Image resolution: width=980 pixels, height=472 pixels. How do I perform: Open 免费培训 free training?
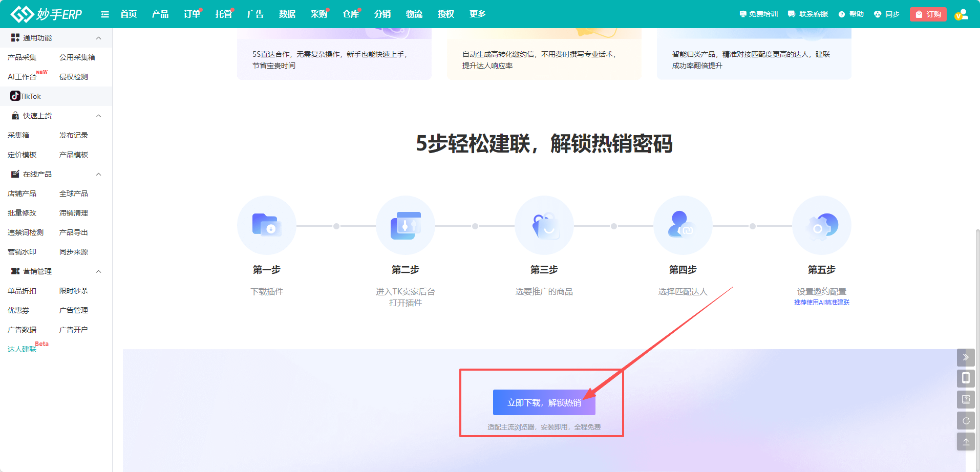pyautogui.click(x=759, y=14)
